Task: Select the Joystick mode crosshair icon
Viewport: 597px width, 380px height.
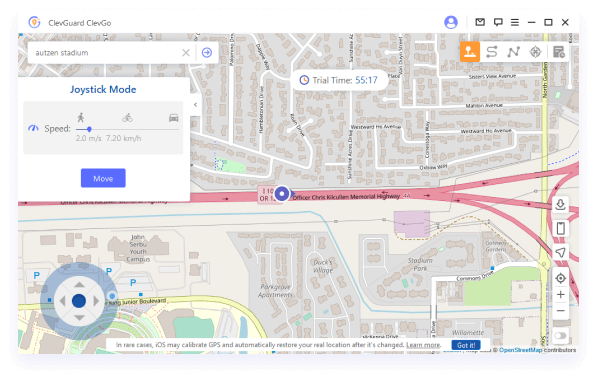Action: click(x=535, y=51)
